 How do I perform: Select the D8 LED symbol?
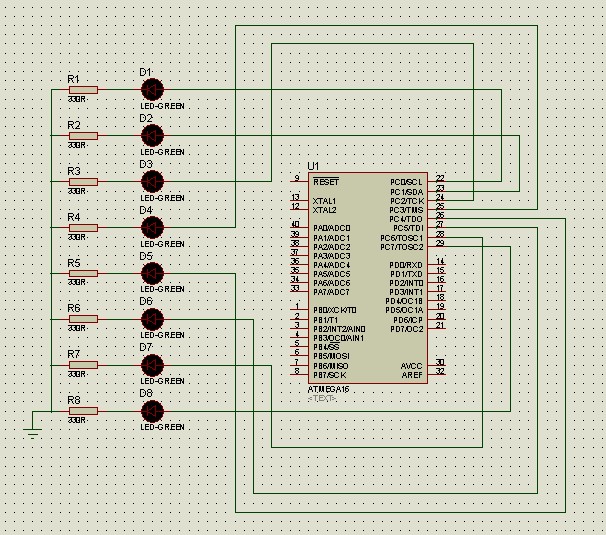coord(152,411)
